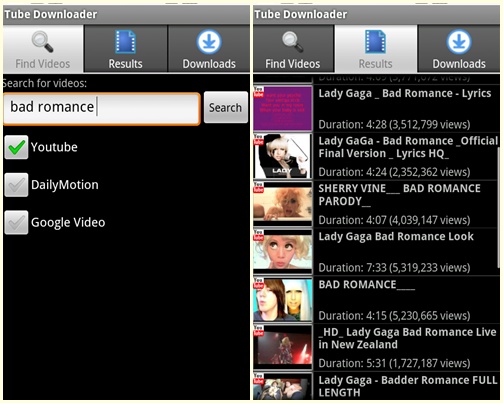The height and width of the screenshot is (403, 503).
Task: Open thumbnail of Official Final Version Lyrics HQ
Action: [x=283, y=156]
